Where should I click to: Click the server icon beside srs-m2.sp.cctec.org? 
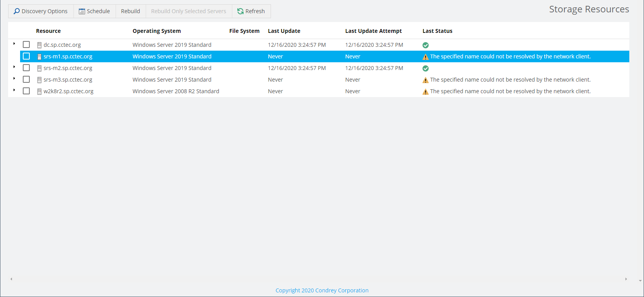(39, 68)
